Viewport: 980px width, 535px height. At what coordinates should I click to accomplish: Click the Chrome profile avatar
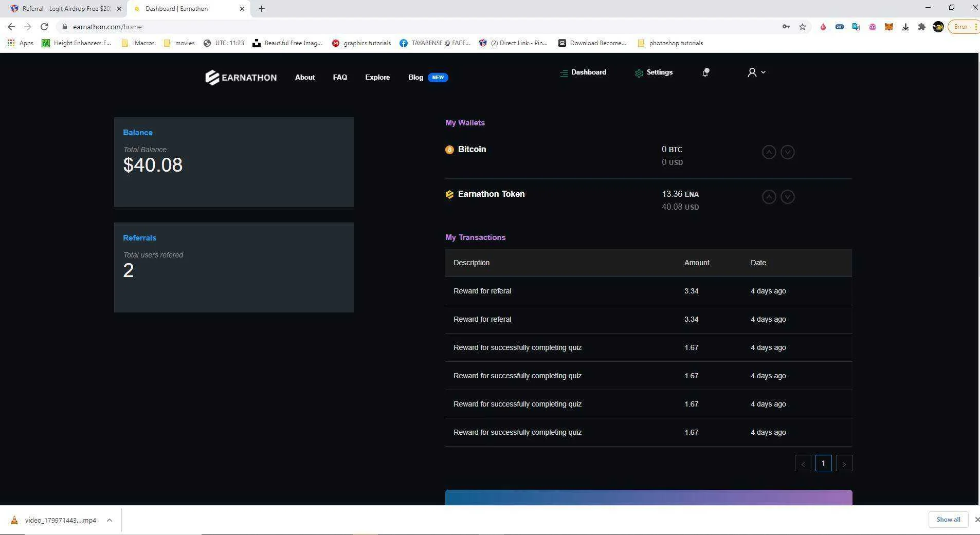point(938,27)
